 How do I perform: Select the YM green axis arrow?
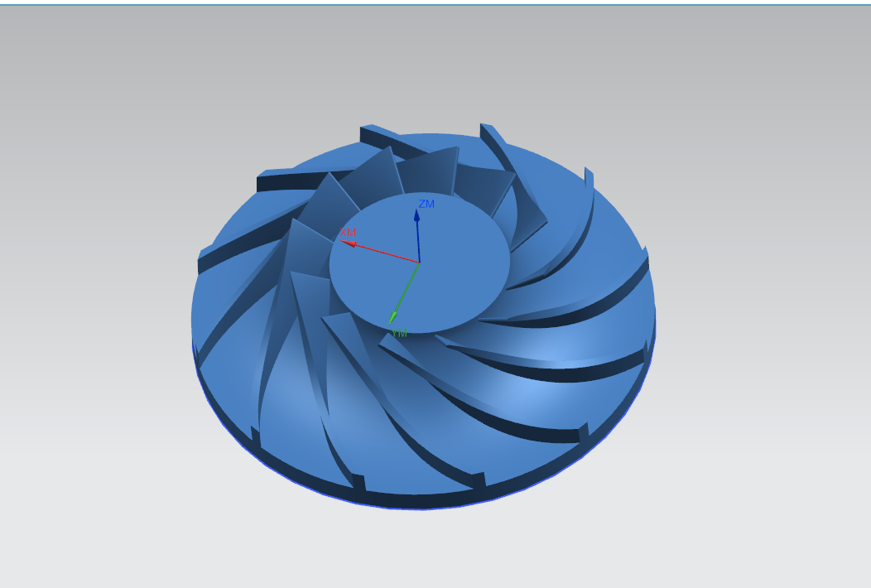click(403, 293)
